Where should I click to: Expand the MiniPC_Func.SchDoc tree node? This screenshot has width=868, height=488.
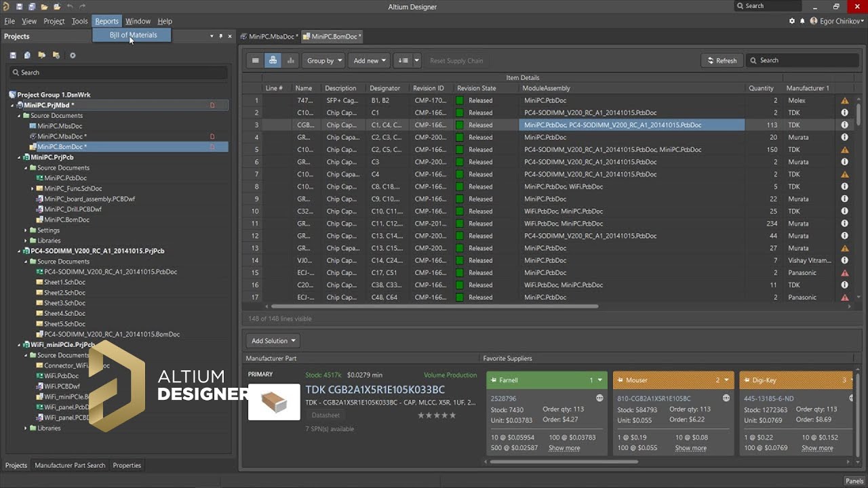click(32, 188)
